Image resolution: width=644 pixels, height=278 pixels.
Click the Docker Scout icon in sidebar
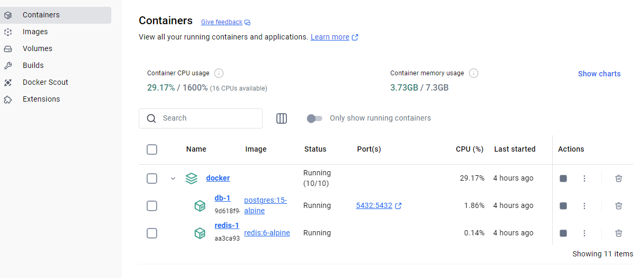click(8, 83)
